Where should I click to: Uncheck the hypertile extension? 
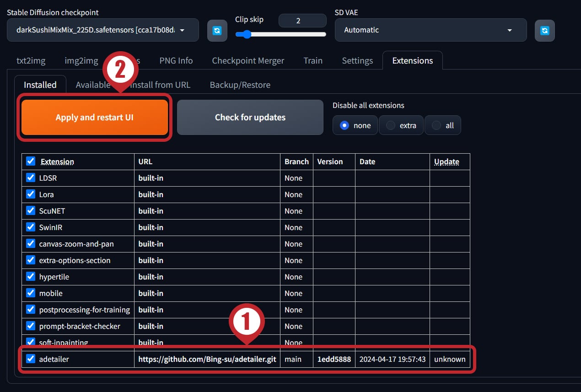(31, 276)
